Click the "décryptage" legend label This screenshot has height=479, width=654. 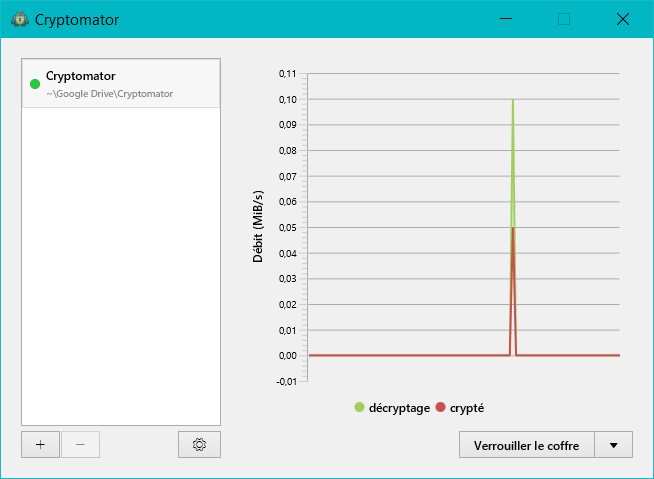[x=400, y=408]
